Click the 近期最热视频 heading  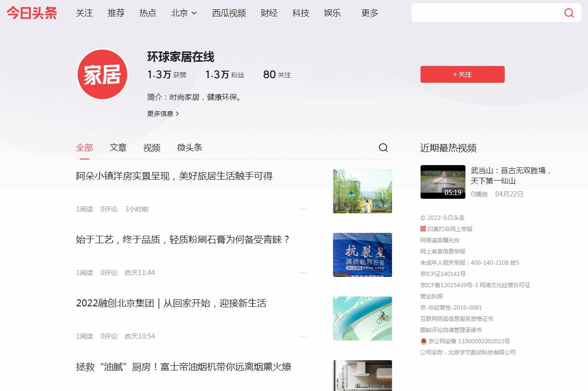448,148
